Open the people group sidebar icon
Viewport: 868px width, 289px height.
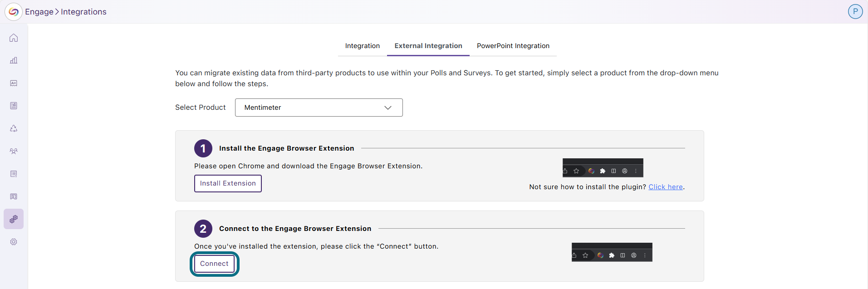coord(14,151)
